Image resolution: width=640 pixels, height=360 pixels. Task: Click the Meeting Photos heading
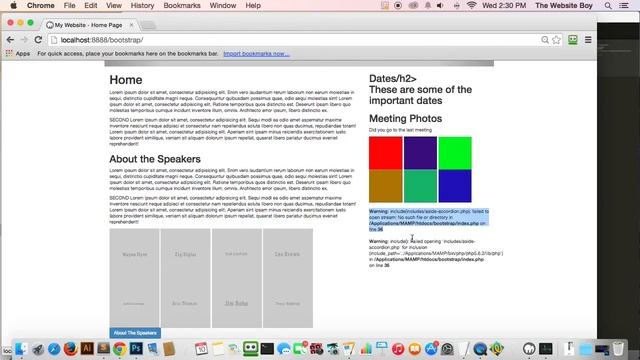click(x=405, y=118)
